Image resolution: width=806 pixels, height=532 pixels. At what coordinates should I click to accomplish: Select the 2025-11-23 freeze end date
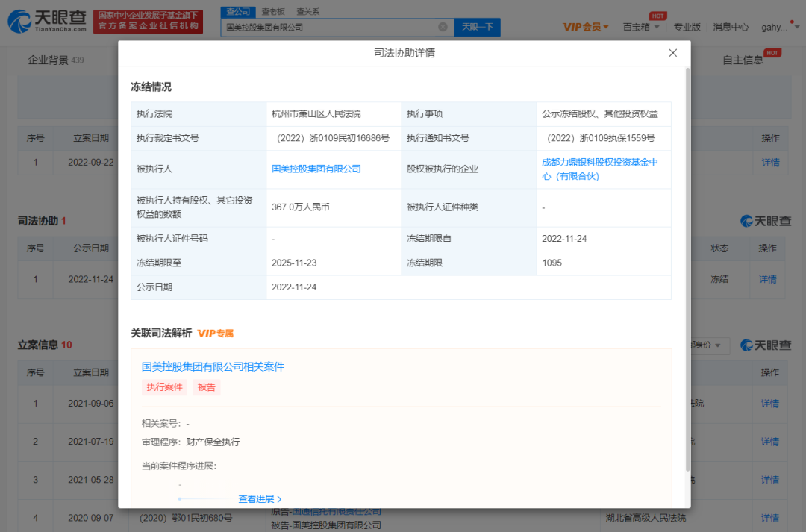[294, 263]
